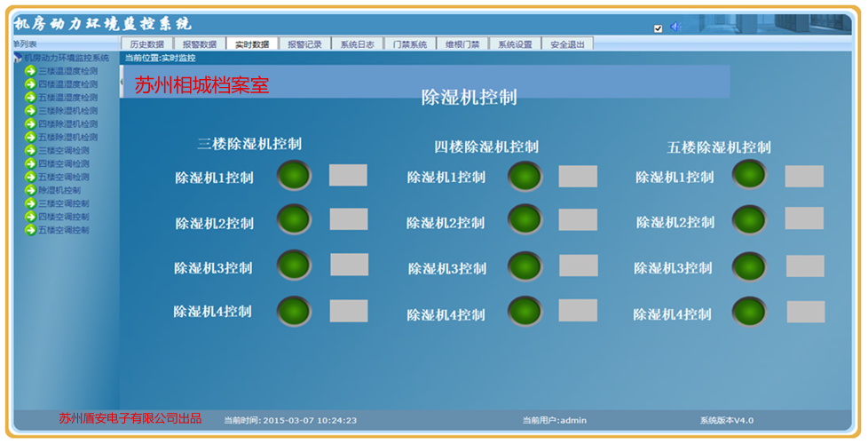The width and height of the screenshot is (868, 444).
Task: Click gray box for fifth floor 除湿机3控制
Action: tap(806, 266)
